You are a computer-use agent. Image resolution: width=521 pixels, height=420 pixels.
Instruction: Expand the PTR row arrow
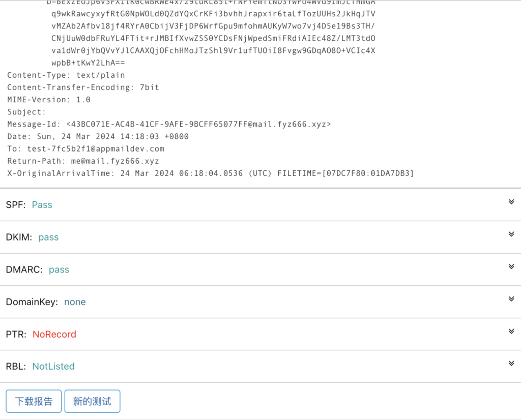point(511,332)
